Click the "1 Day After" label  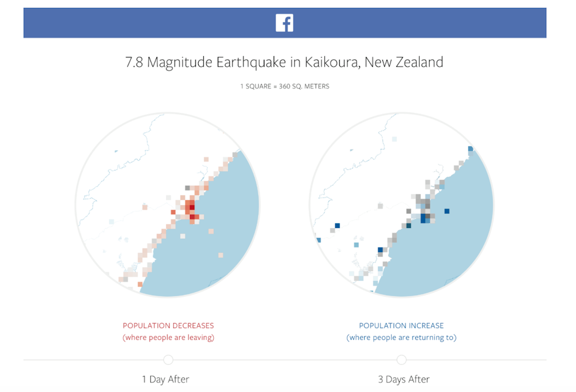point(165,379)
